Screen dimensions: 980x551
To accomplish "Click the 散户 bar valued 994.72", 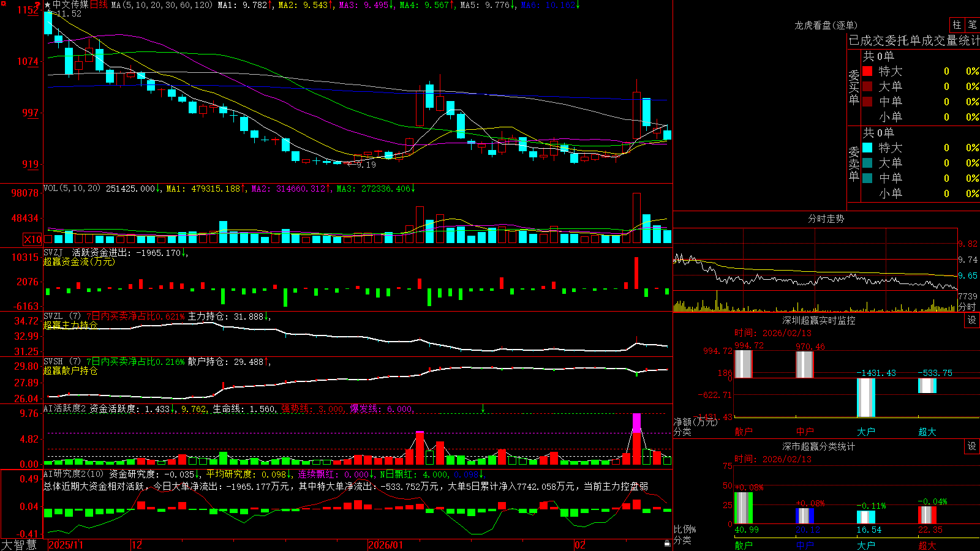I will tap(743, 364).
